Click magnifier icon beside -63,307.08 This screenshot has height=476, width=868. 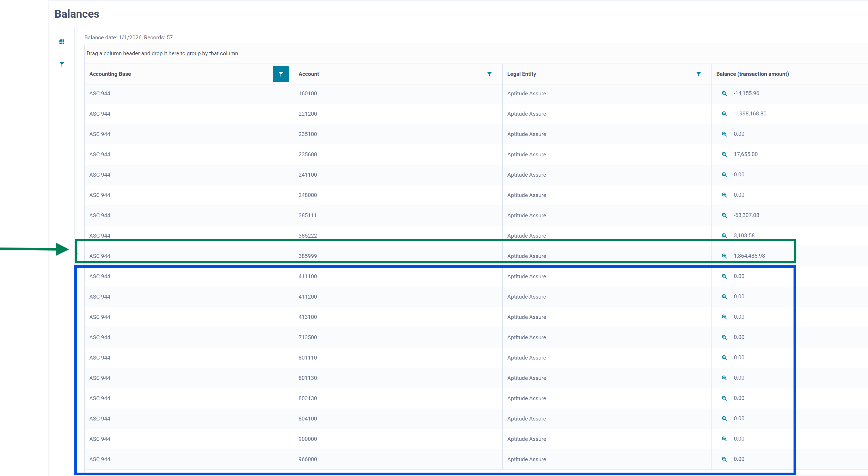point(724,215)
